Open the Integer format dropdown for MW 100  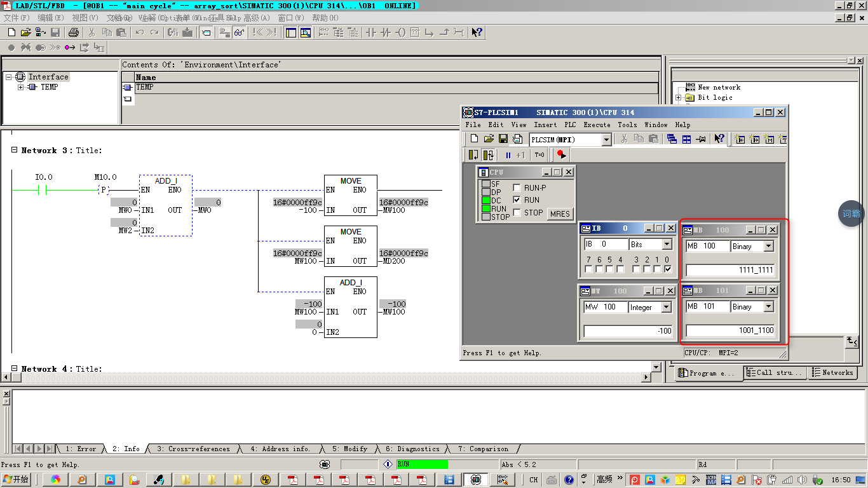[666, 308]
